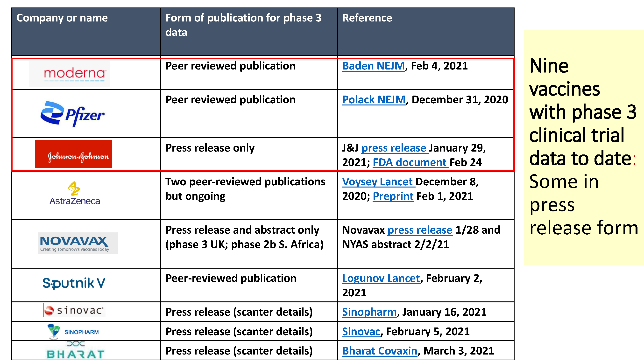The width and height of the screenshot is (644, 362).
Task: Open the Sinopharm reference link
Action: click(369, 312)
